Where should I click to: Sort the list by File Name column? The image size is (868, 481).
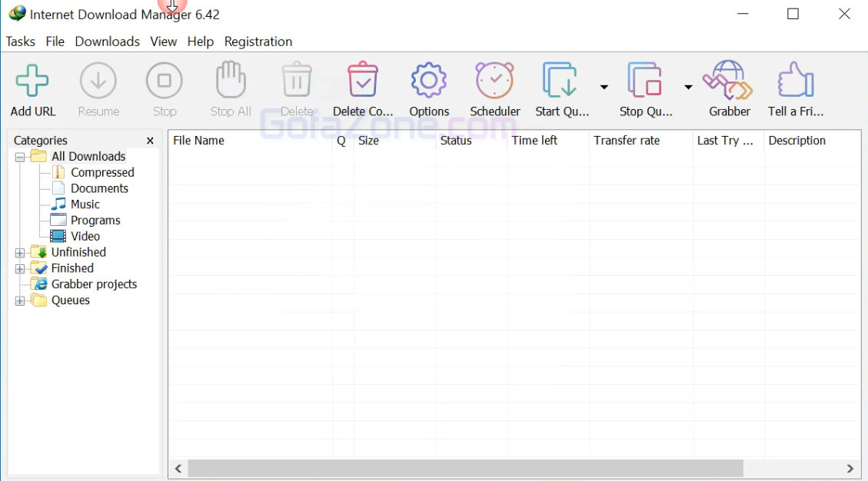198,141
